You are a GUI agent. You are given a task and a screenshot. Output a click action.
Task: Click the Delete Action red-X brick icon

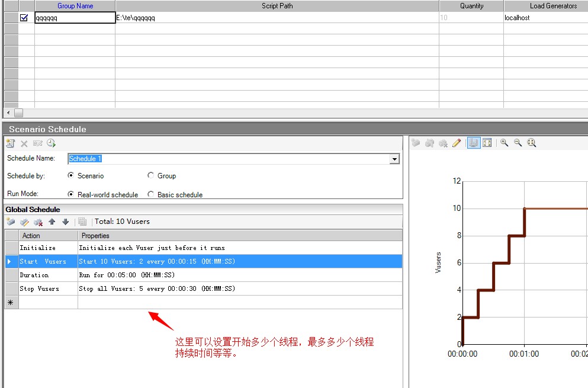click(x=38, y=222)
